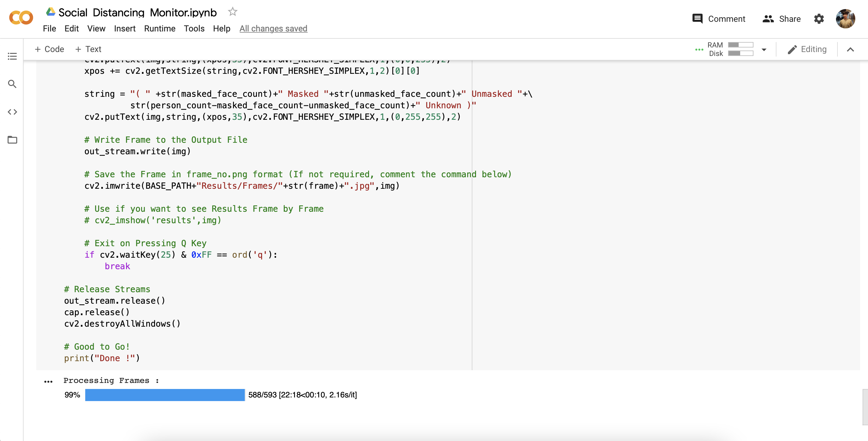The image size is (868, 441).
Task: Open the find and replace search panel
Action: point(12,84)
